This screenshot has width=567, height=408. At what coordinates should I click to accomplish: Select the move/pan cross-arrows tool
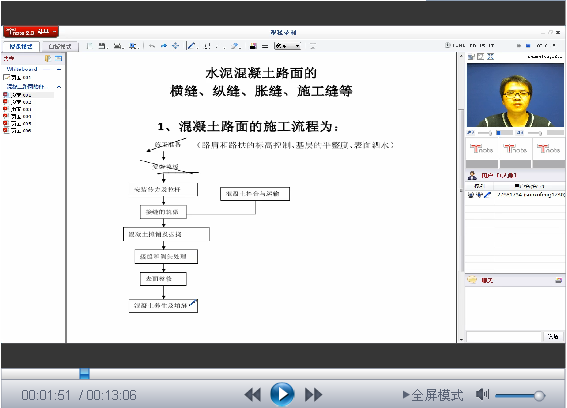176,46
